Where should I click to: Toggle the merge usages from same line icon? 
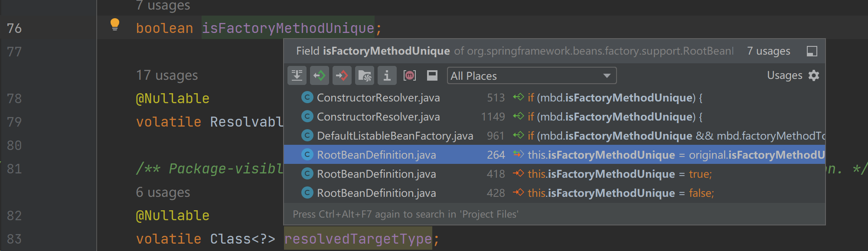[x=297, y=76]
